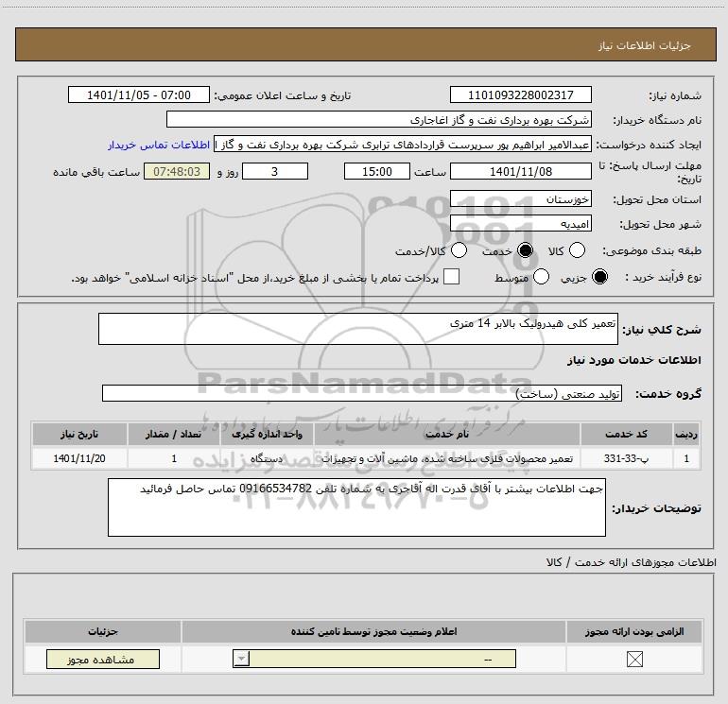Click the واحد اندازه گیری column header

tap(267, 434)
